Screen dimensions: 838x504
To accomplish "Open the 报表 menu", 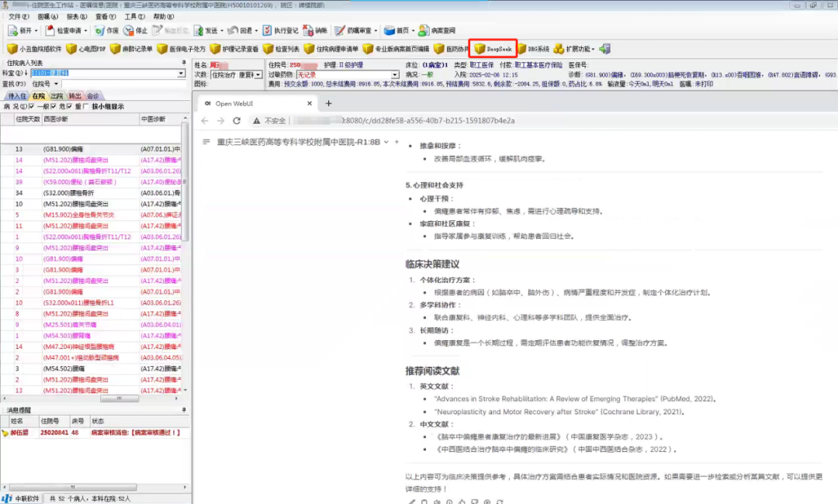I will pos(76,16).
